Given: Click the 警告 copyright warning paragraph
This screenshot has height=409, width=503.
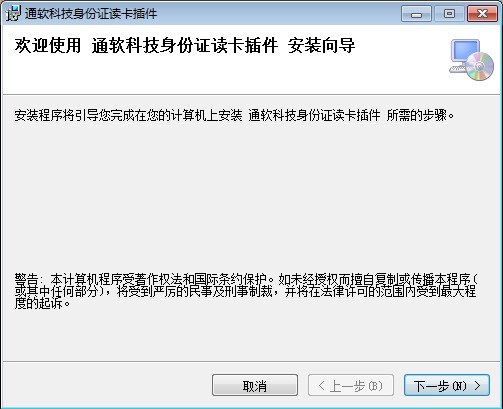Looking at the screenshot, I should tap(246, 291).
